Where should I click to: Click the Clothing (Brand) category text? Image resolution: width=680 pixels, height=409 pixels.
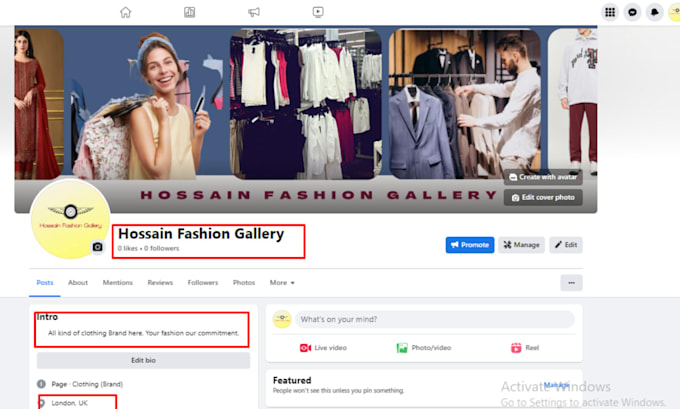coord(98,384)
